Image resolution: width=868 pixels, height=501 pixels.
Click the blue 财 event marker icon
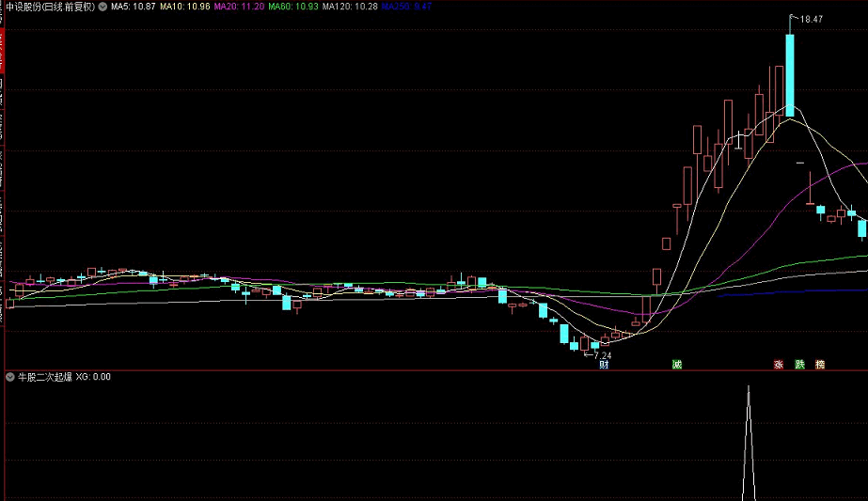(x=604, y=365)
